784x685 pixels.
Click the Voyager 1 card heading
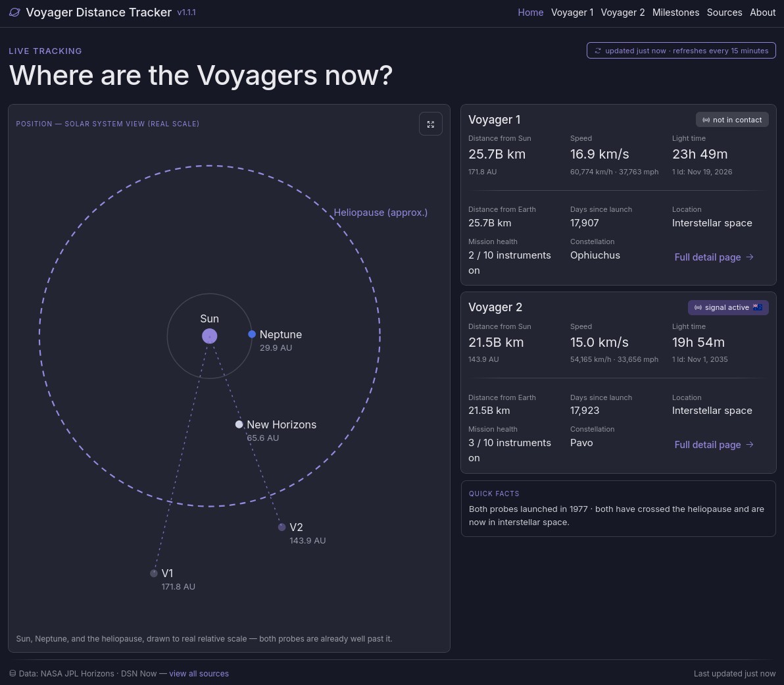point(494,120)
